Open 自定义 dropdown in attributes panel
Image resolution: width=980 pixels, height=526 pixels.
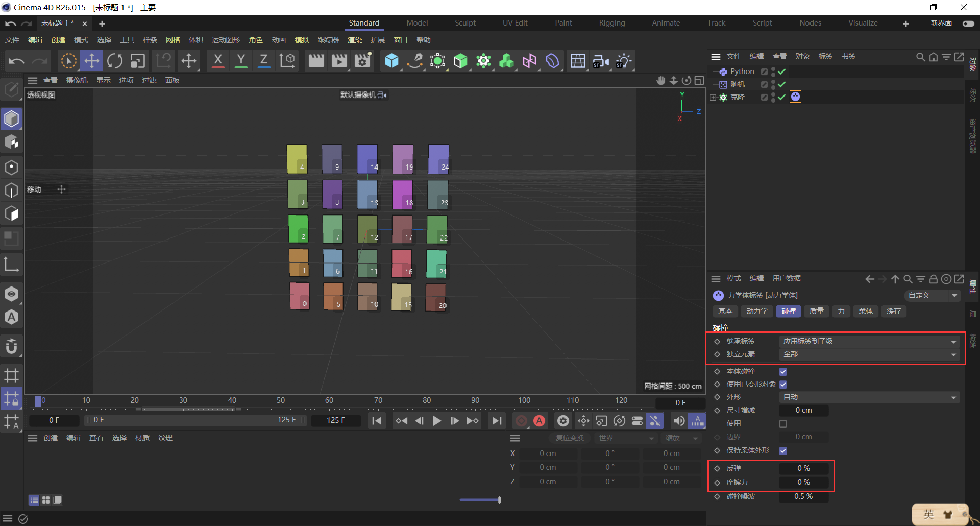coord(933,295)
